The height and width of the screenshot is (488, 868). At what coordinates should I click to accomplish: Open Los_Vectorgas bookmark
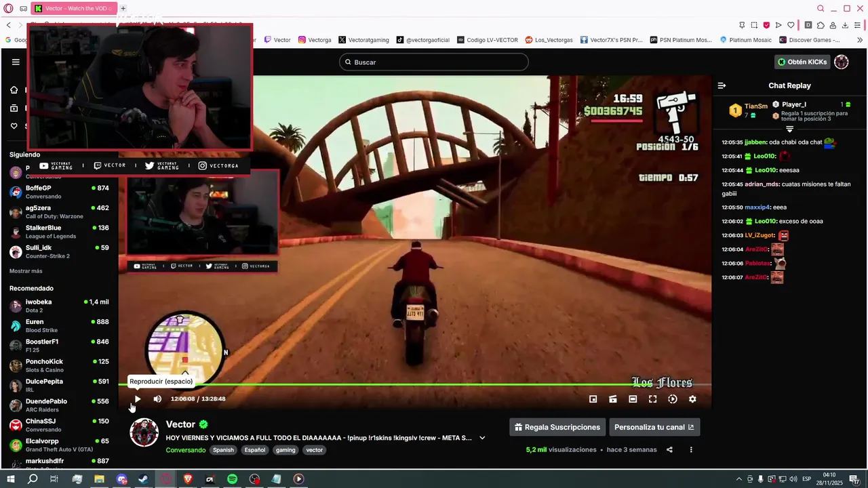coord(549,40)
